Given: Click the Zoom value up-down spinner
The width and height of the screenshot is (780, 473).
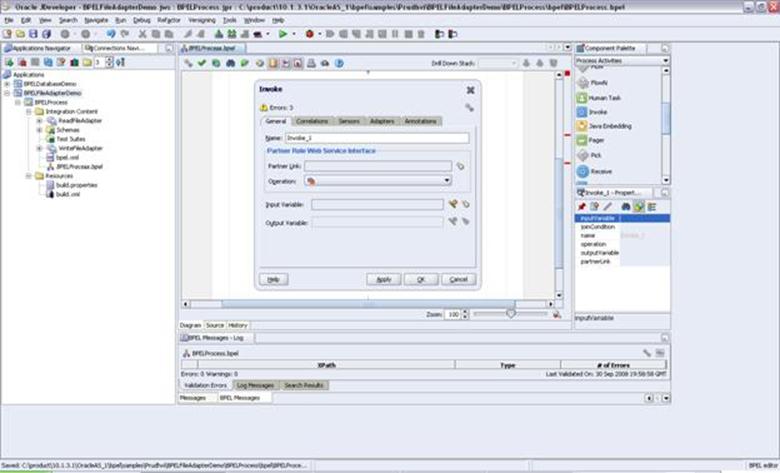Looking at the screenshot, I should pyautogui.click(x=465, y=314).
